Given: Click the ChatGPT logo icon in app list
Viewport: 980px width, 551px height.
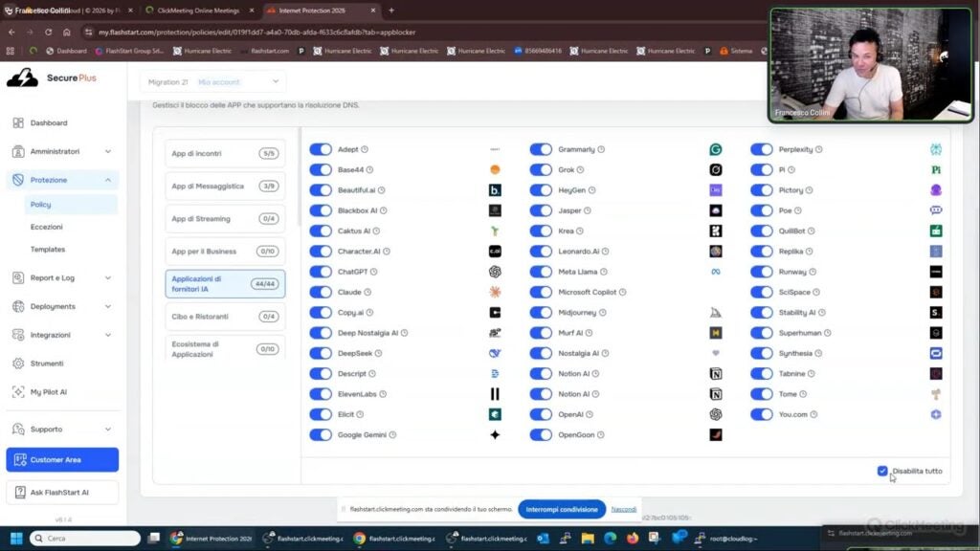Looking at the screenshot, I should pos(495,272).
